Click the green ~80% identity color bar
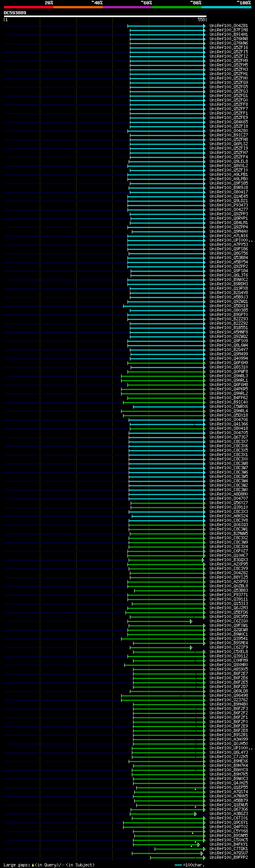This screenshot has height=868, width=255. pos(177,7)
